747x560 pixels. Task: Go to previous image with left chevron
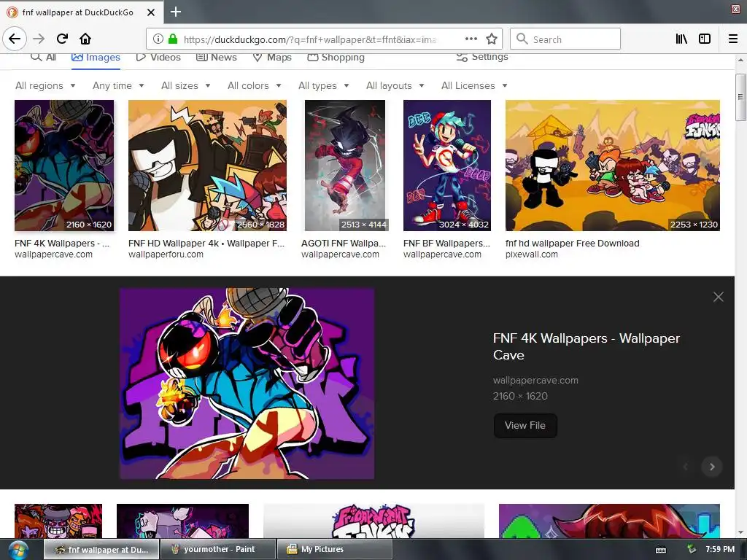pos(686,467)
